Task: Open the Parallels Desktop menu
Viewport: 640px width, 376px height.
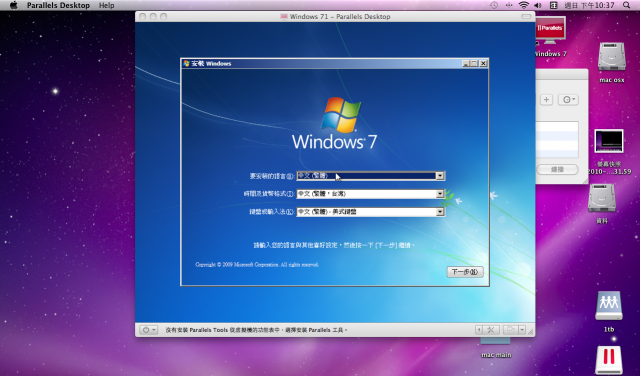Action: [58, 5]
